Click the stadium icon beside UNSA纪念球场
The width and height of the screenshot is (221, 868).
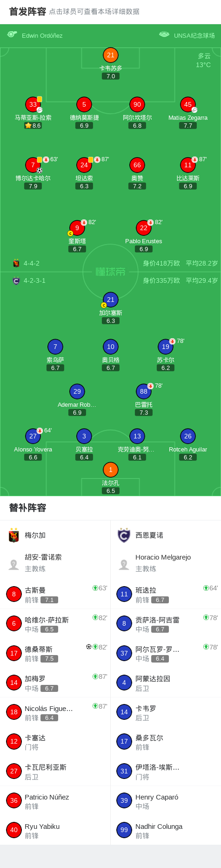click(164, 34)
